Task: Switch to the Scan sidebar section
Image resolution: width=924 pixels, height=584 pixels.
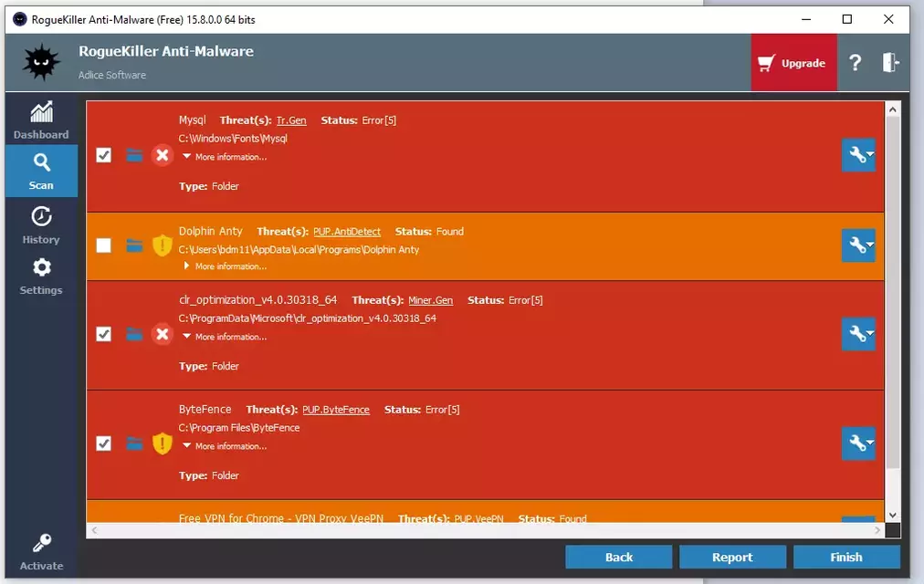Action: [x=41, y=171]
